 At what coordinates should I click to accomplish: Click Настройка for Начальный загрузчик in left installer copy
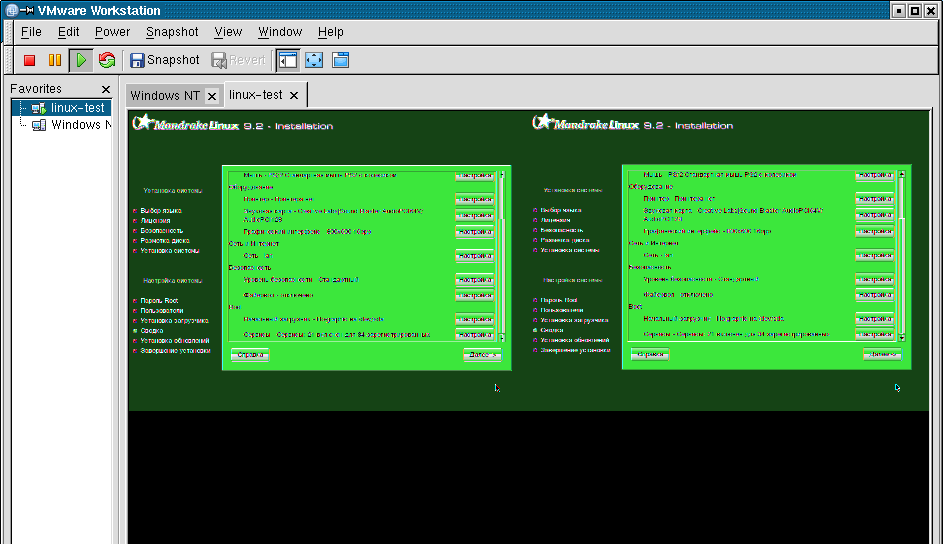(475, 319)
